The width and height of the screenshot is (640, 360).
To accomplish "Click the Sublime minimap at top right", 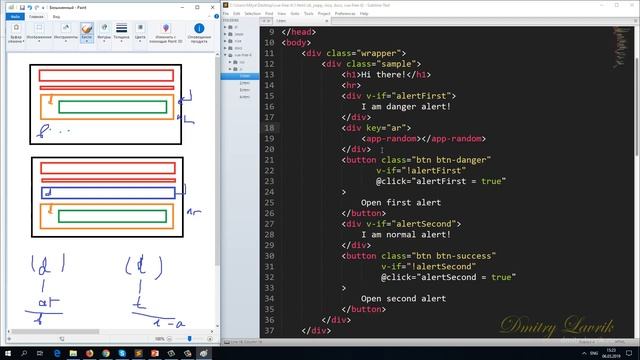I will click(622, 47).
